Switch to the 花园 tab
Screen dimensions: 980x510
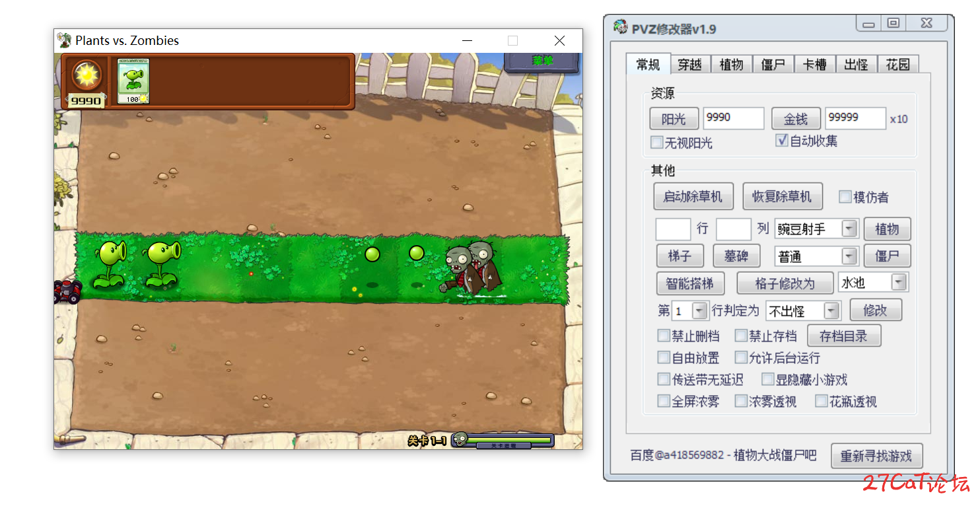898,64
